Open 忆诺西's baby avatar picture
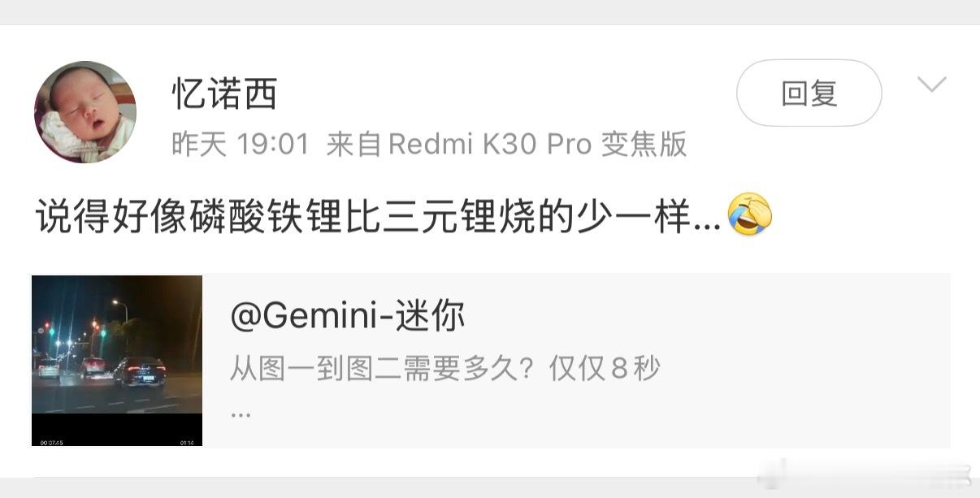980x498 pixels. (x=85, y=111)
